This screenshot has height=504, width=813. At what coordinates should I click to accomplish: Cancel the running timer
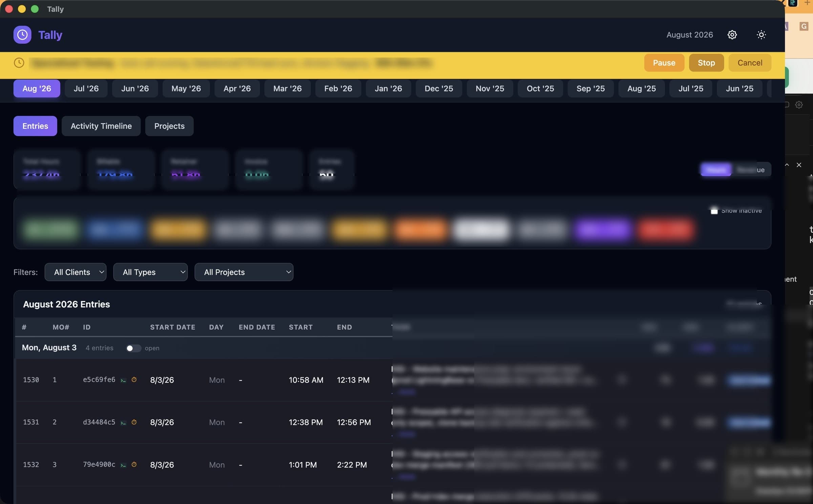[750, 63]
